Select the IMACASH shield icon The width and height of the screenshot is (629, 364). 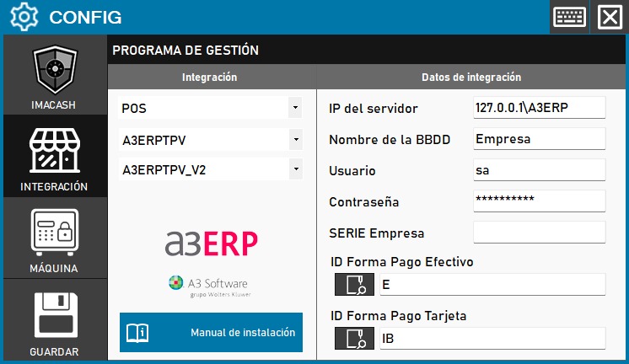pyautogui.click(x=55, y=72)
